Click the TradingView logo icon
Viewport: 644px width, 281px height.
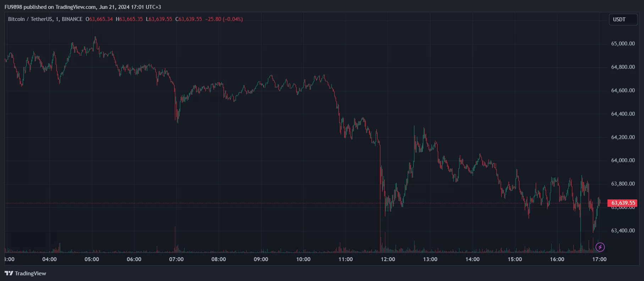click(9, 273)
